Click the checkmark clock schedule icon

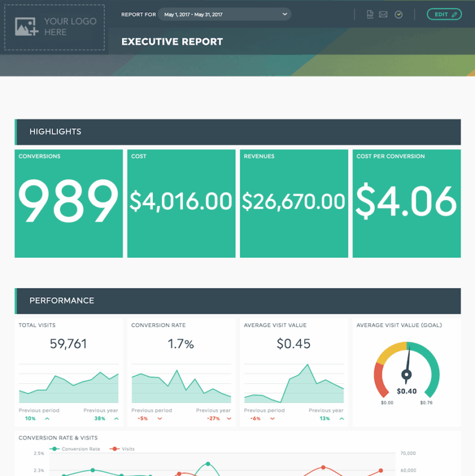(399, 14)
